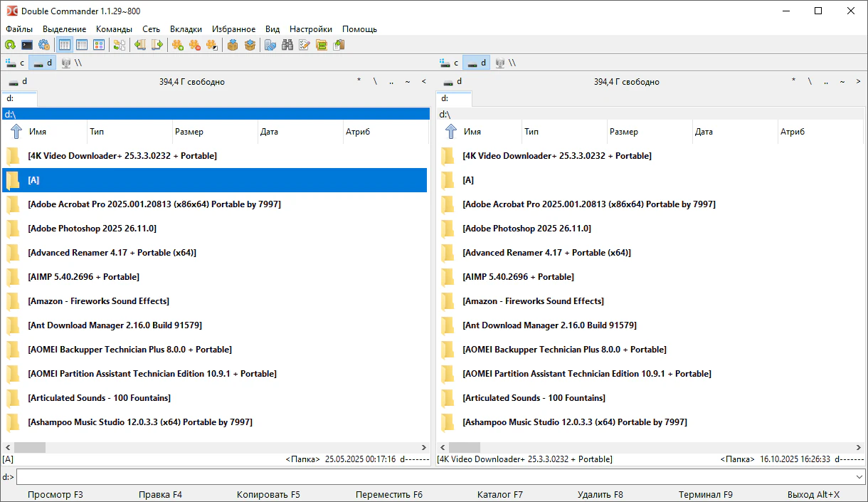Click the Refresh icon in the toolbar

[x=10, y=45]
